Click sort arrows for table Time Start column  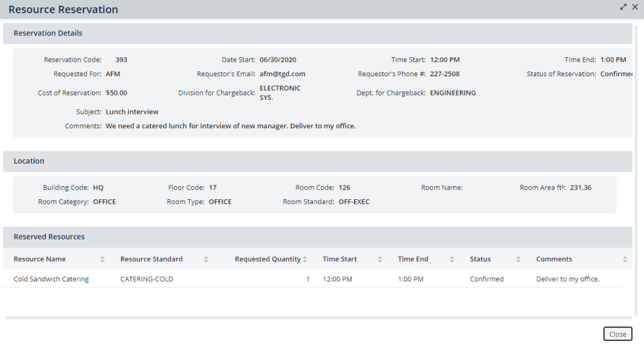point(381,259)
